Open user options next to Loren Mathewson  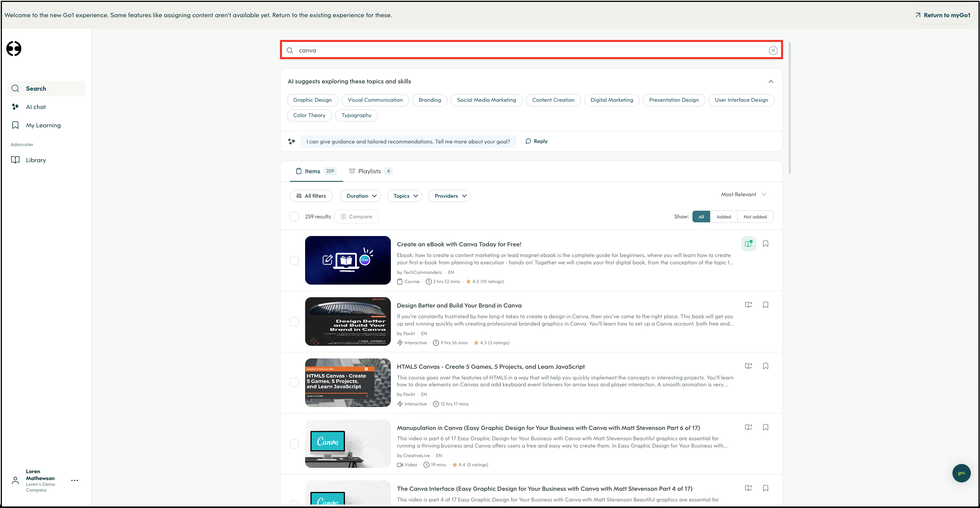tap(75, 480)
